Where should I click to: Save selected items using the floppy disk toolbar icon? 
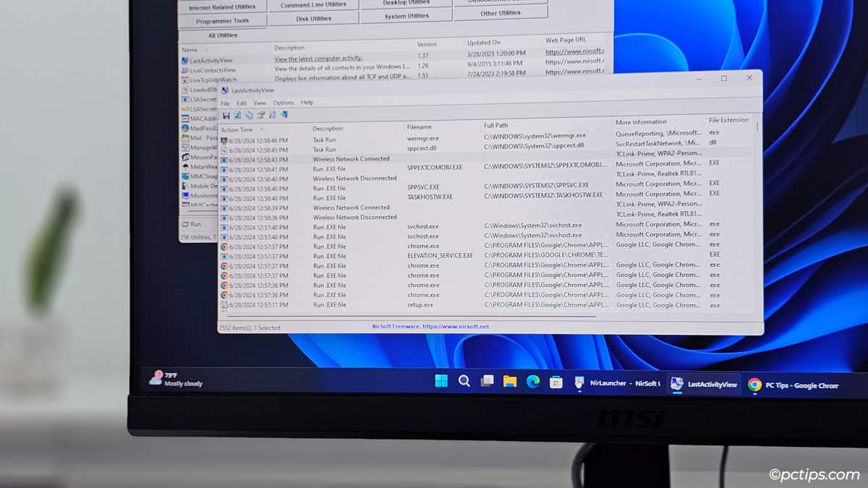pyautogui.click(x=226, y=115)
